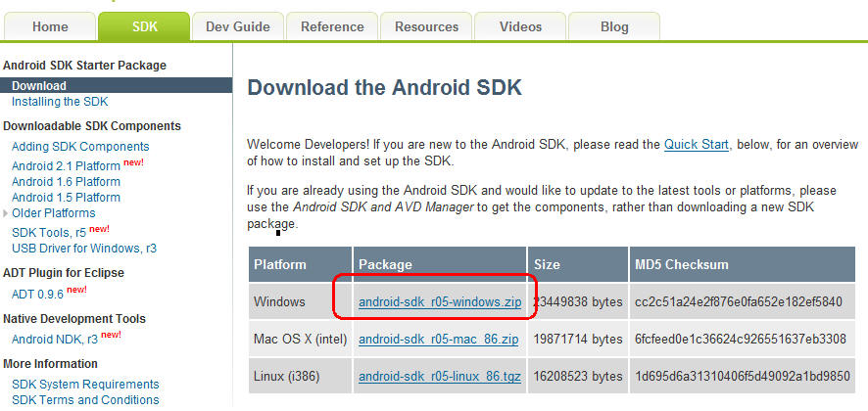The height and width of the screenshot is (411, 868).
Task: Open the Home tab
Action: (x=50, y=26)
